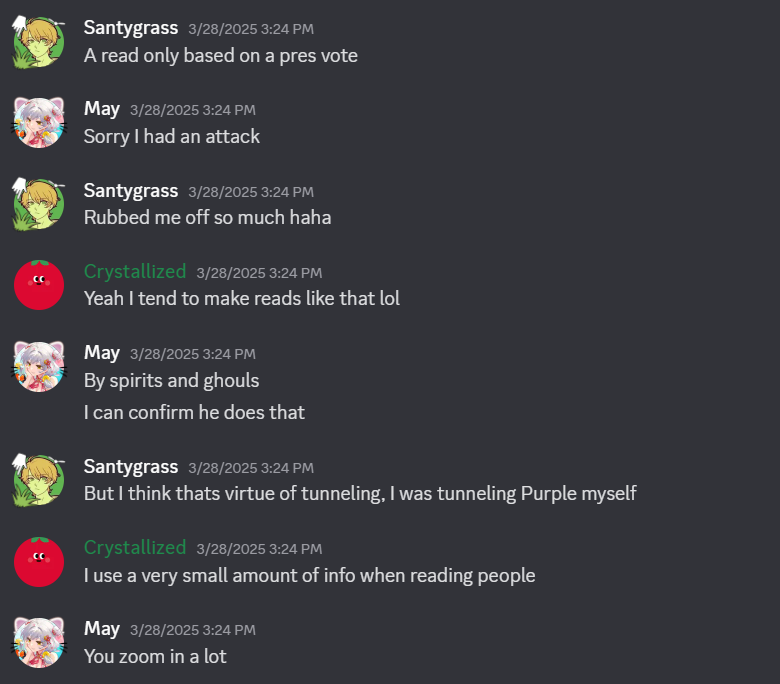780x684 pixels.
Task: Click the message about tunneling Purple
Action: [360, 493]
